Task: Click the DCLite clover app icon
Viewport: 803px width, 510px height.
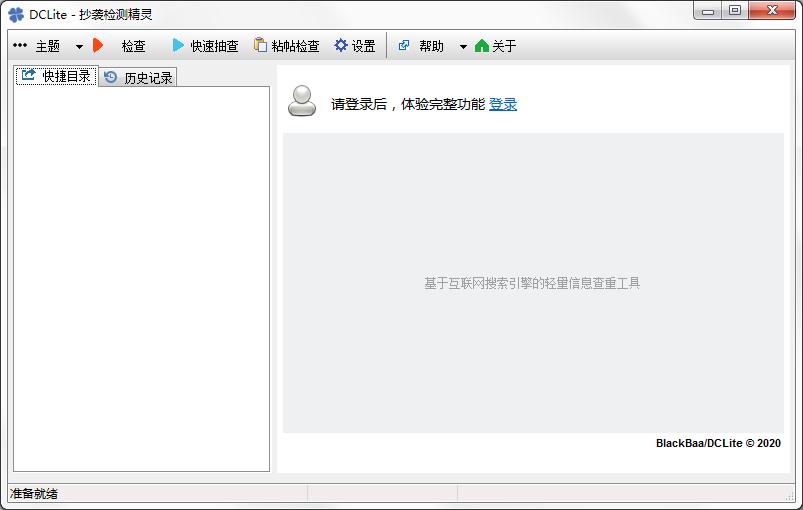Action: pos(16,14)
